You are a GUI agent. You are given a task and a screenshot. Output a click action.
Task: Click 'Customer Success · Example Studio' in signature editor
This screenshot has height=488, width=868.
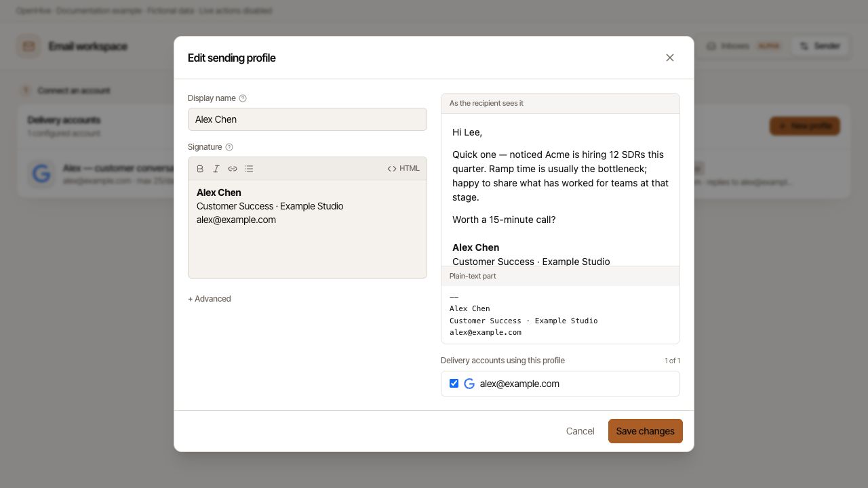pos(270,206)
